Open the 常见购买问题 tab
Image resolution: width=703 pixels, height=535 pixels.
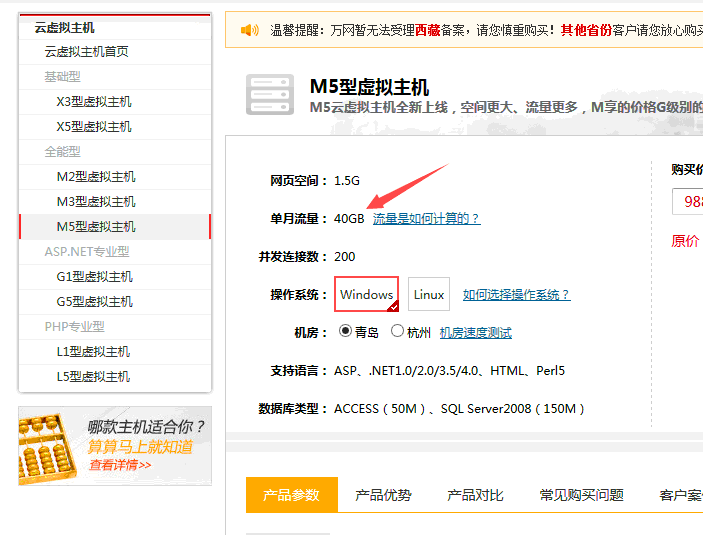pos(581,495)
